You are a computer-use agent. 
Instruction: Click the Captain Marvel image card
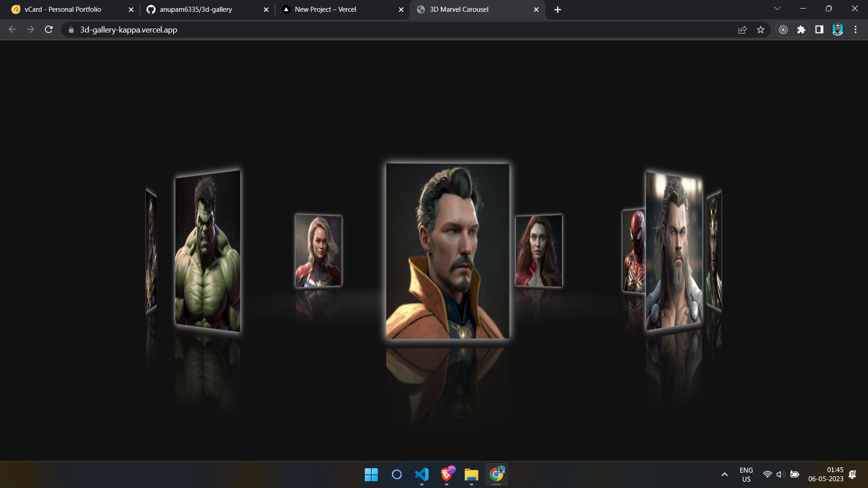tap(318, 251)
